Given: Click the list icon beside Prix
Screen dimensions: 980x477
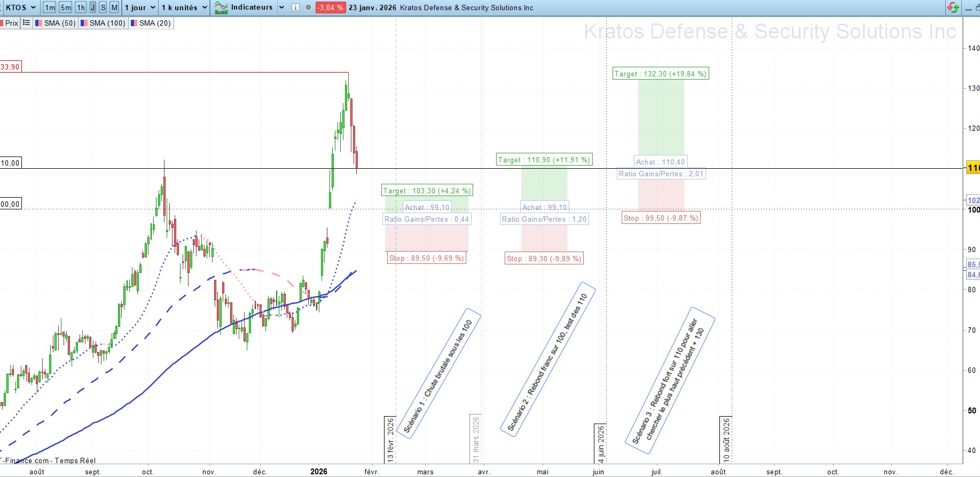Looking at the screenshot, I should click(26, 23).
